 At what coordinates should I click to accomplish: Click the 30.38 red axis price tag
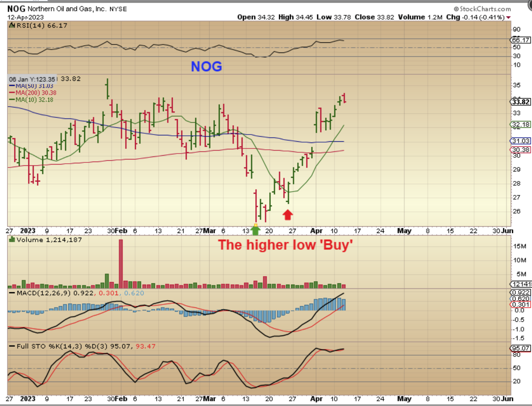521,150
